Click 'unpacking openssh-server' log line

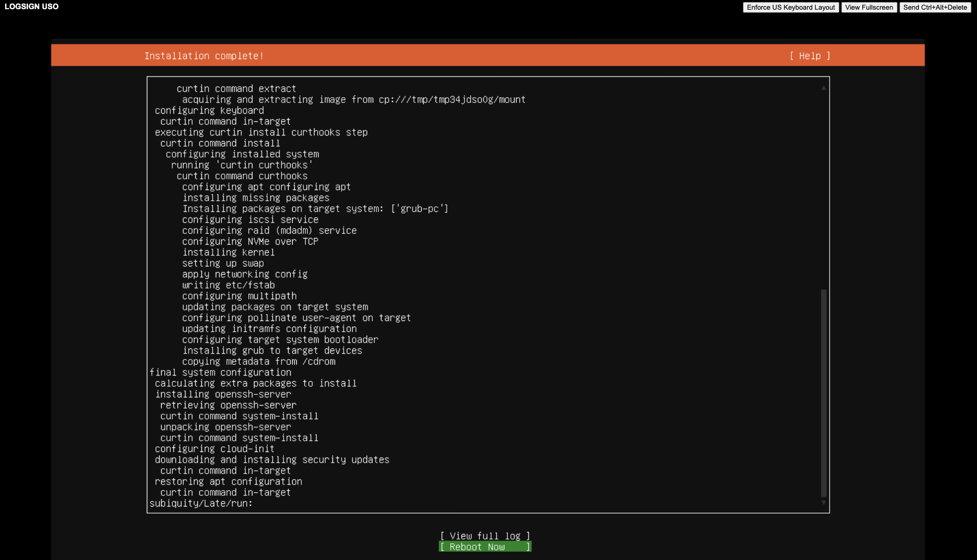[x=226, y=427]
